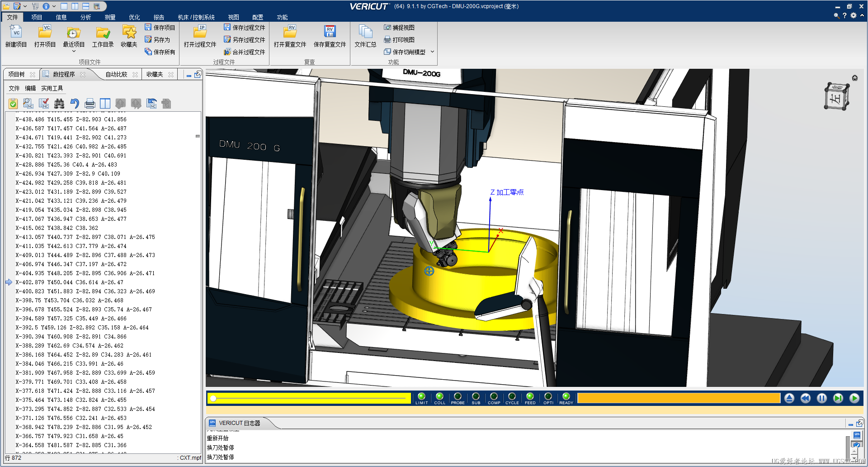Click the log file icon in logger panel
The height and width of the screenshot is (467, 868).
857,435
